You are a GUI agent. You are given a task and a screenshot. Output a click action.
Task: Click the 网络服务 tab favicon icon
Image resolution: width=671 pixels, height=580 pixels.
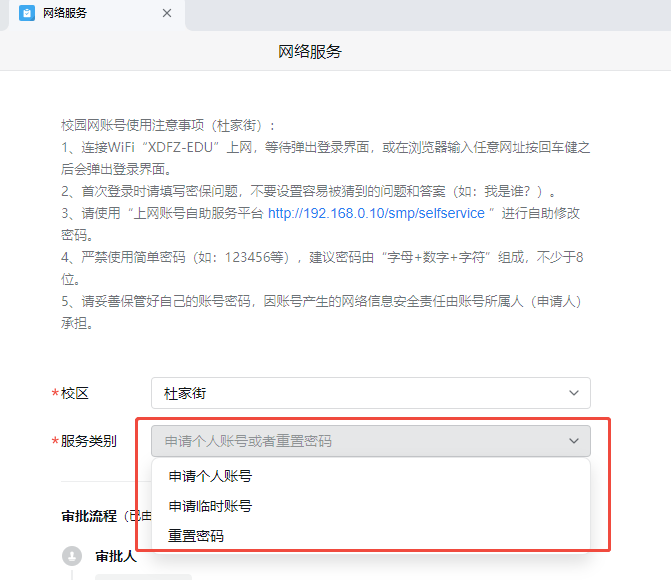pyautogui.click(x=27, y=13)
